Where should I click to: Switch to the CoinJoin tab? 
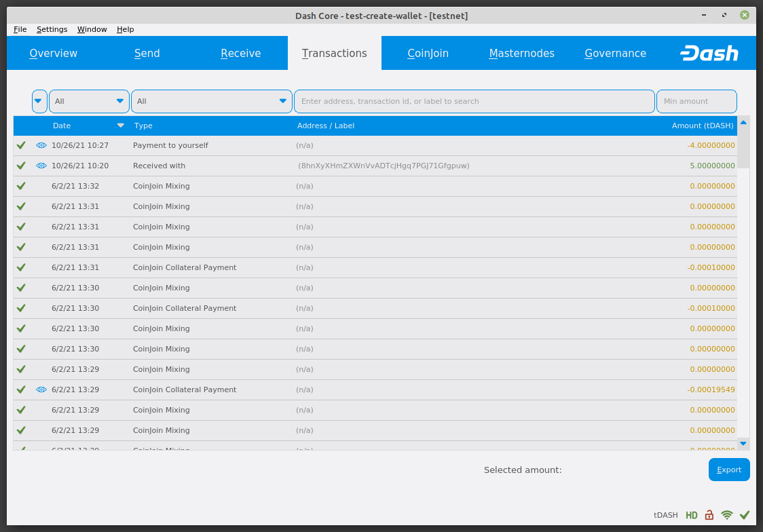(428, 53)
